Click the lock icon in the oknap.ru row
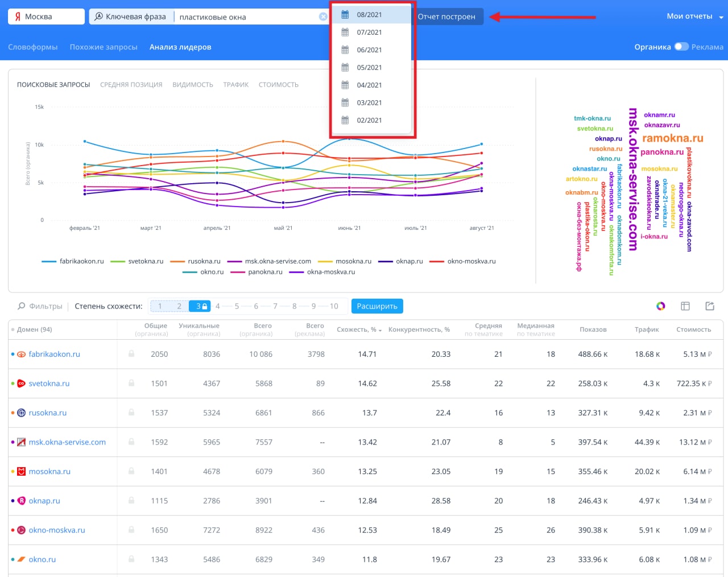 [131, 501]
